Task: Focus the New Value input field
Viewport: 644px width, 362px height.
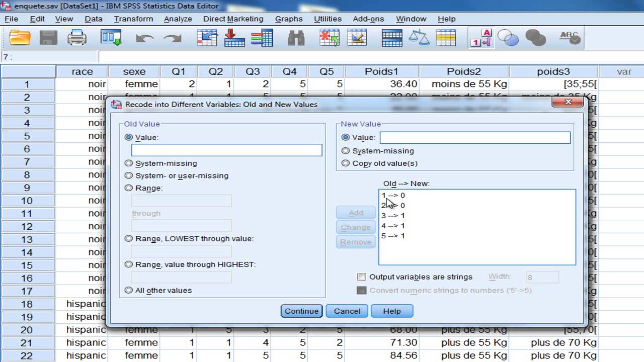Action: [475, 137]
